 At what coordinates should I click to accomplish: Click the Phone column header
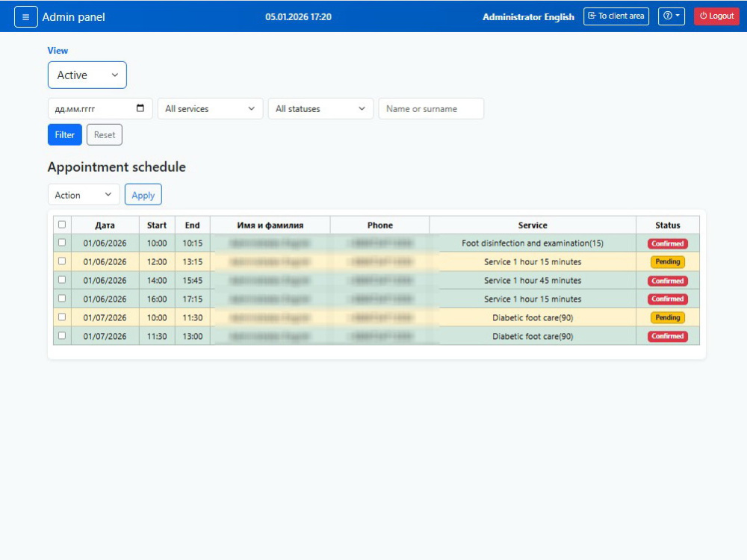pos(379,225)
